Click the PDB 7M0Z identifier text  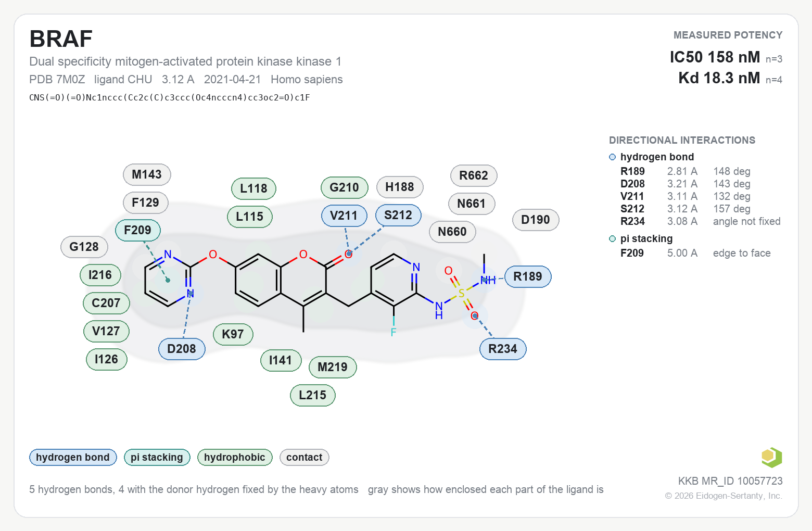[x=57, y=80]
